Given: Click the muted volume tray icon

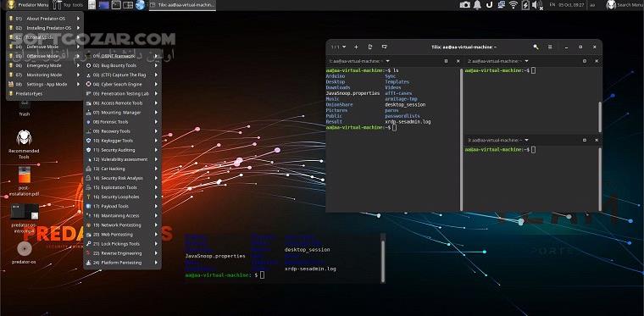Looking at the screenshot, I should (537, 5).
